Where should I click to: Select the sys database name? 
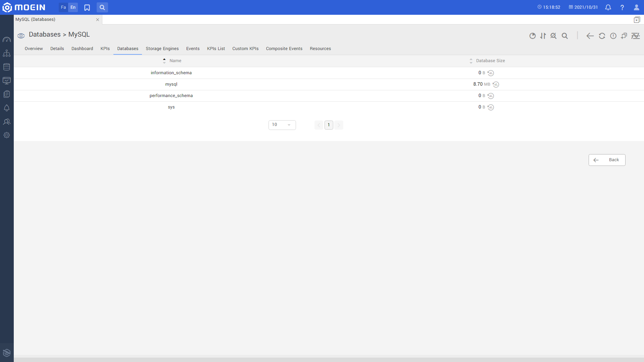[x=171, y=107]
